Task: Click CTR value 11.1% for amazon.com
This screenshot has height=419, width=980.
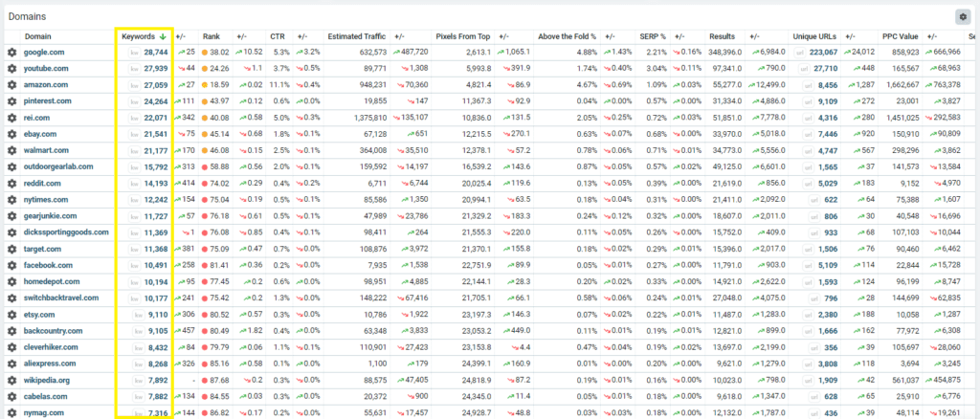Action: pyautogui.click(x=281, y=85)
